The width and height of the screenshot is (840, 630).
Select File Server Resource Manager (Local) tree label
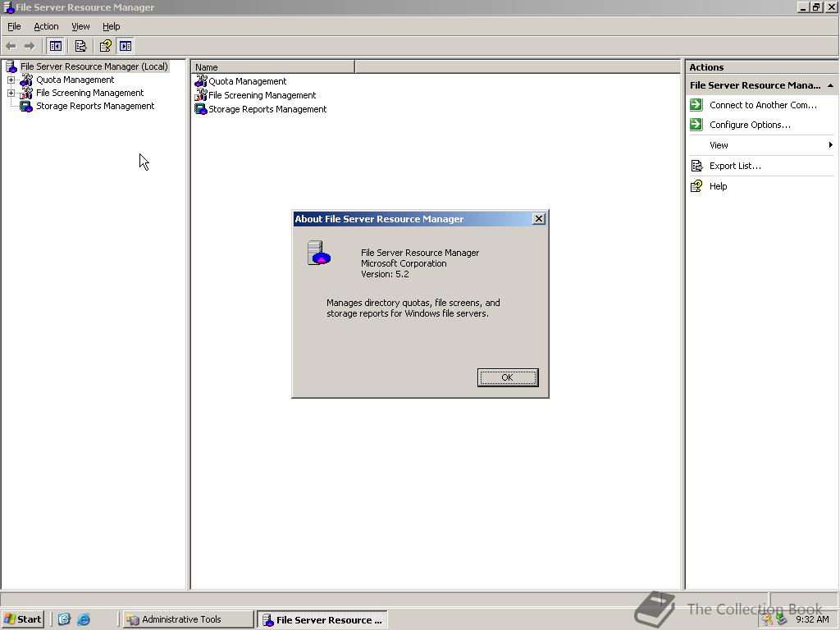[94, 66]
